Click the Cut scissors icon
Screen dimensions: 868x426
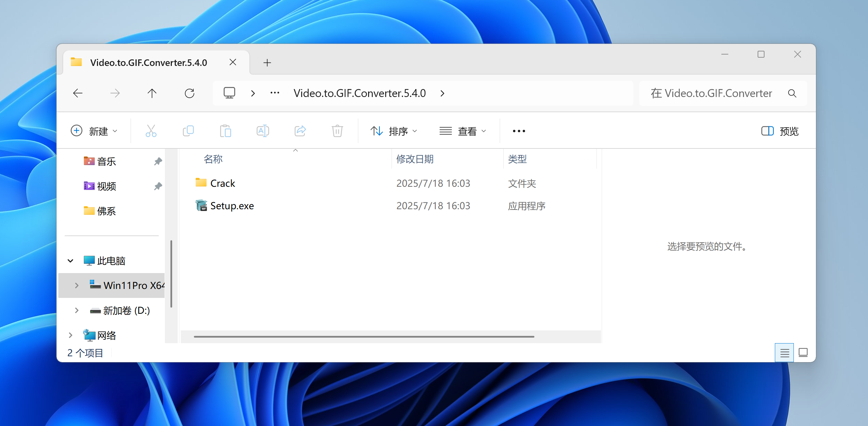click(x=151, y=131)
